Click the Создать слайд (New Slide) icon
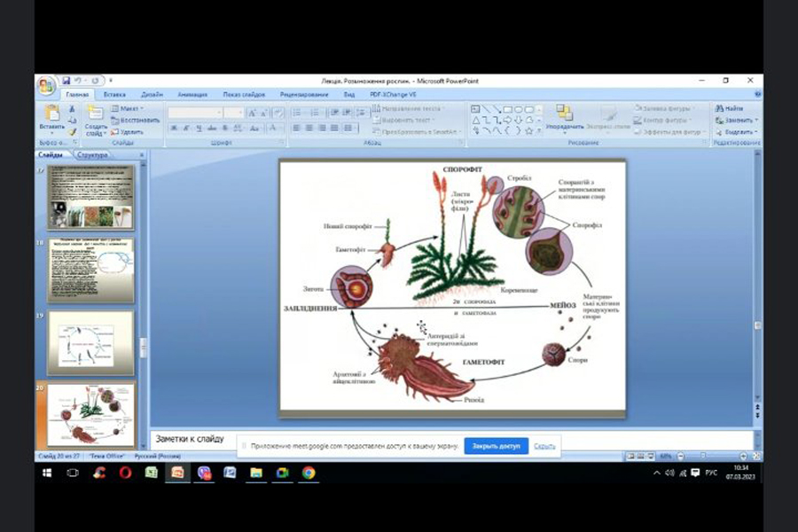The height and width of the screenshot is (532, 798). [96, 114]
